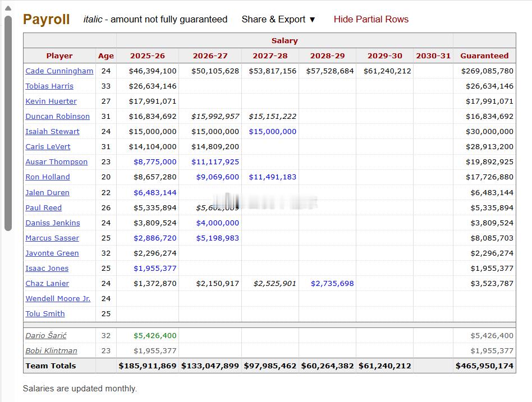Image resolution: width=532 pixels, height=402 pixels.
Task: Click the scroll up arrow on scrollbar
Action: 8,8
